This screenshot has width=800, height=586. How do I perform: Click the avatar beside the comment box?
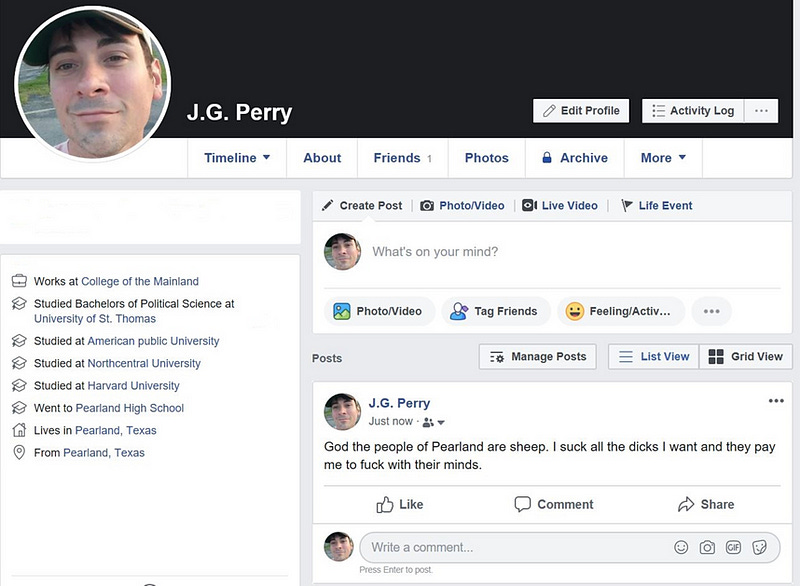coord(339,547)
